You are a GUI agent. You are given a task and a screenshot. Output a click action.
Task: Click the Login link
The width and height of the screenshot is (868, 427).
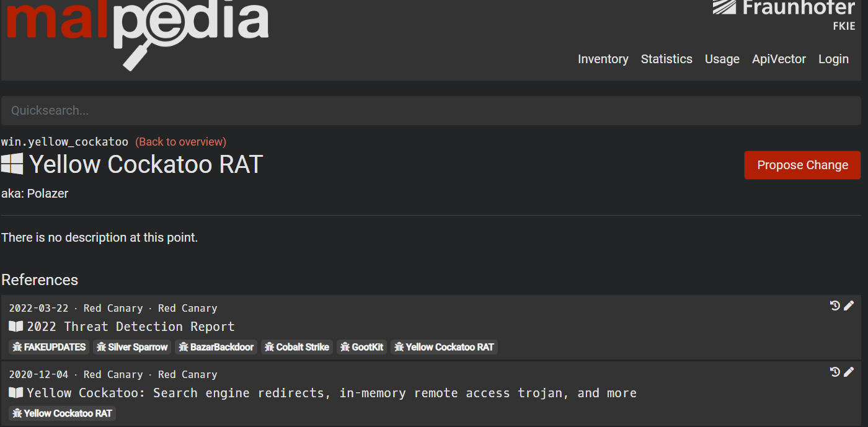(833, 59)
